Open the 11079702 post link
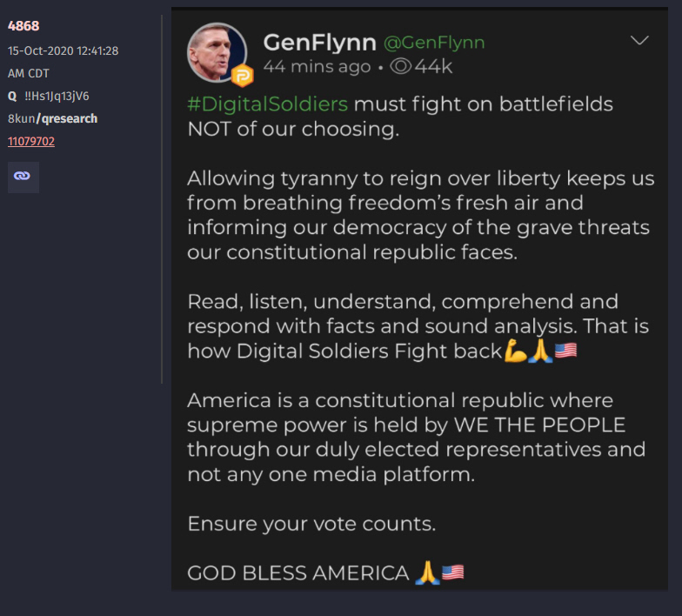 pos(31,141)
